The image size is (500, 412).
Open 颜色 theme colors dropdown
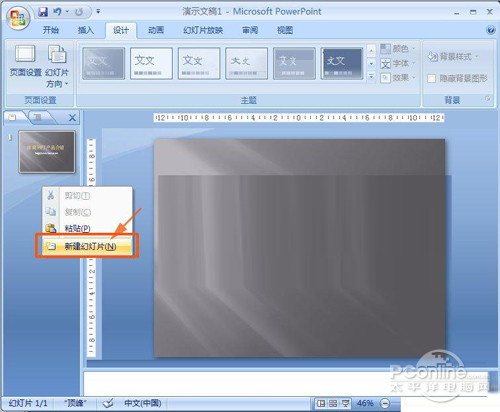pyautogui.click(x=398, y=49)
